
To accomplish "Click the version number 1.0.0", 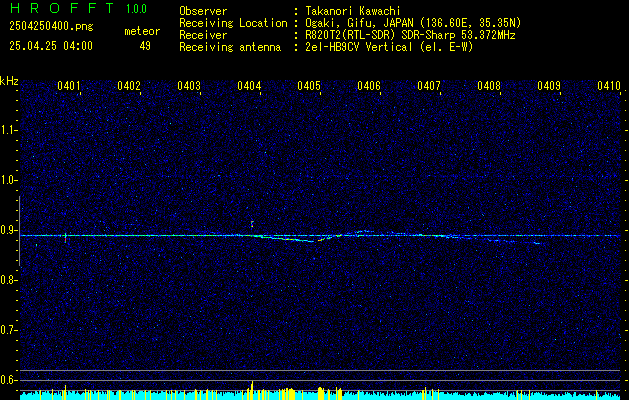I will [136, 9].
